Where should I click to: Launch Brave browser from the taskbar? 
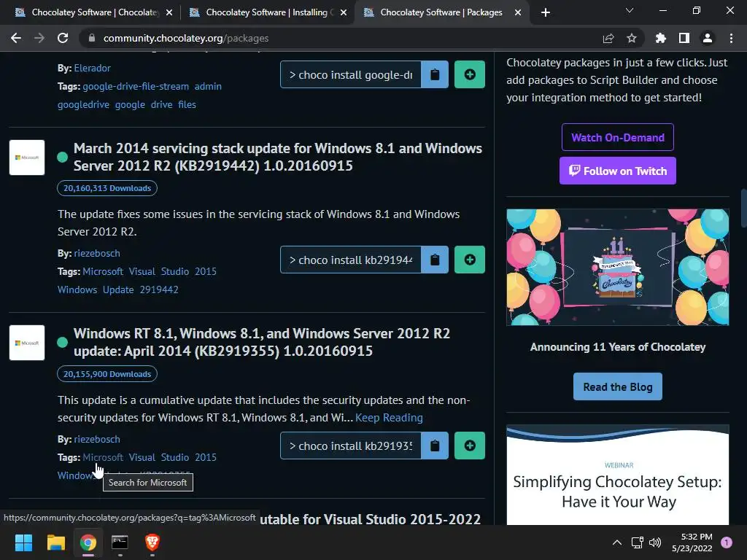[x=152, y=542]
